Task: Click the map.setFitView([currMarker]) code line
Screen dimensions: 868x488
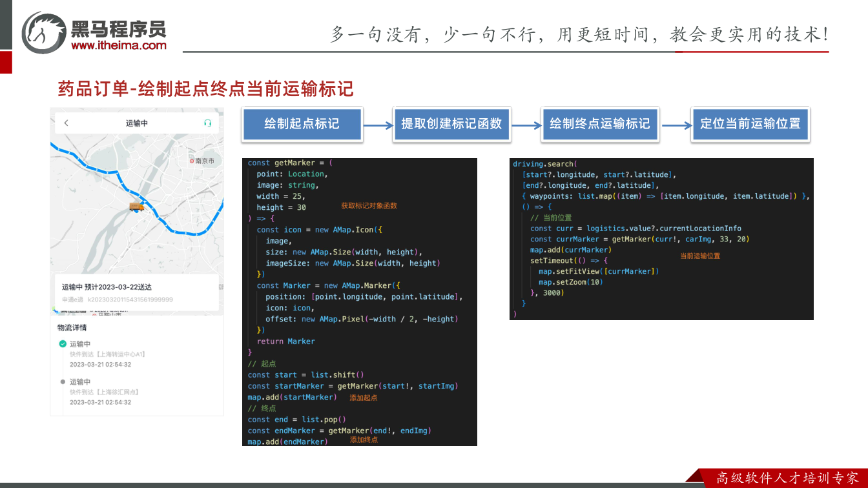Action: pyautogui.click(x=599, y=272)
